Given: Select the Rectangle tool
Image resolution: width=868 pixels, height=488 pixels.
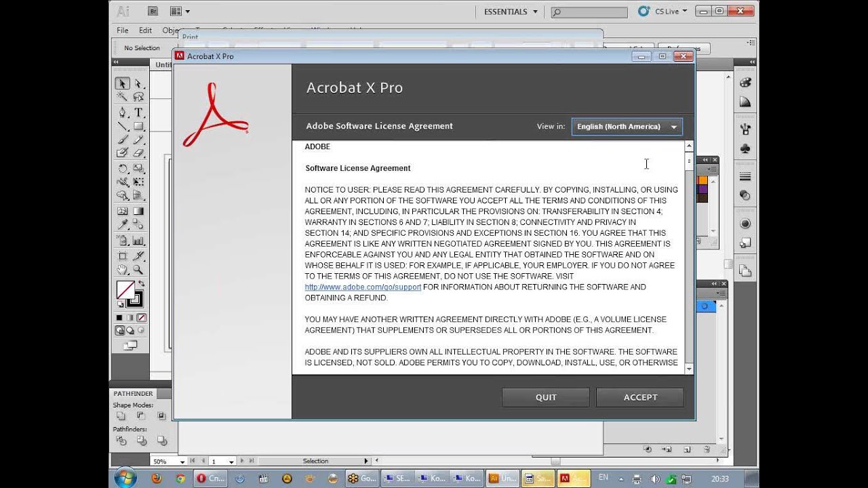Looking at the screenshot, I should click(x=138, y=125).
